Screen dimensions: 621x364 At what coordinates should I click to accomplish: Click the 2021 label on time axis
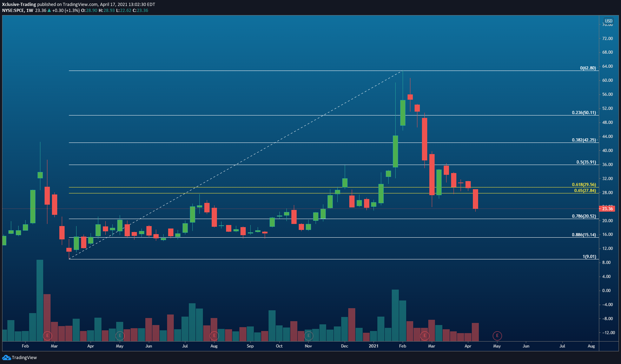[374, 346]
